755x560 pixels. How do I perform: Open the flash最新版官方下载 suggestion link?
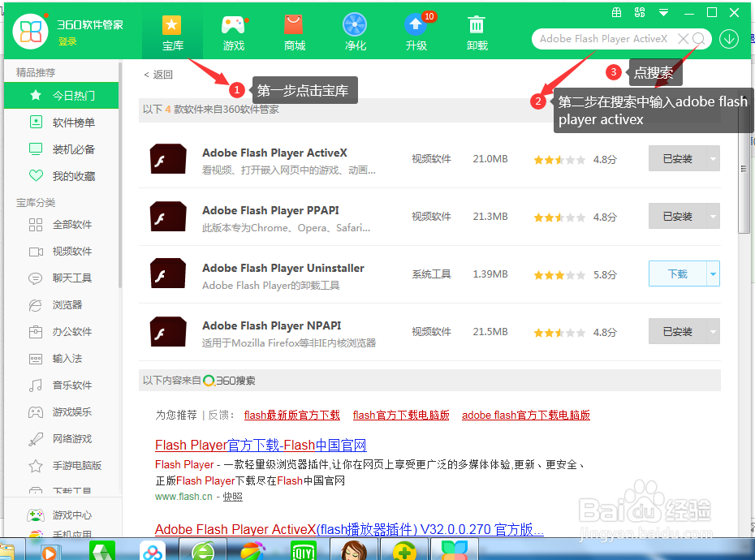click(291, 415)
